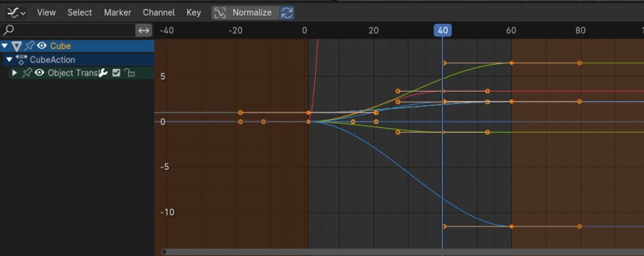
Task: Toggle modifiers wrench on Object Transforms
Action: click(103, 73)
